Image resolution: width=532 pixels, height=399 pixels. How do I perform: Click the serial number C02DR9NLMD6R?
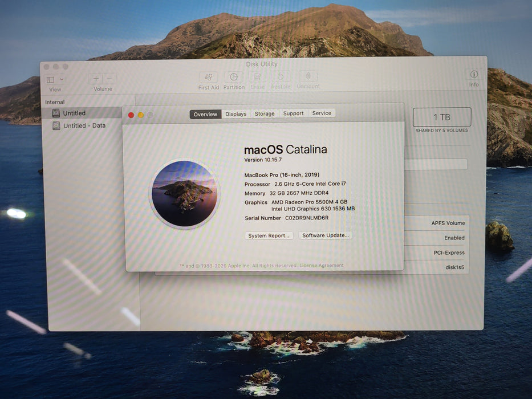[x=307, y=218]
